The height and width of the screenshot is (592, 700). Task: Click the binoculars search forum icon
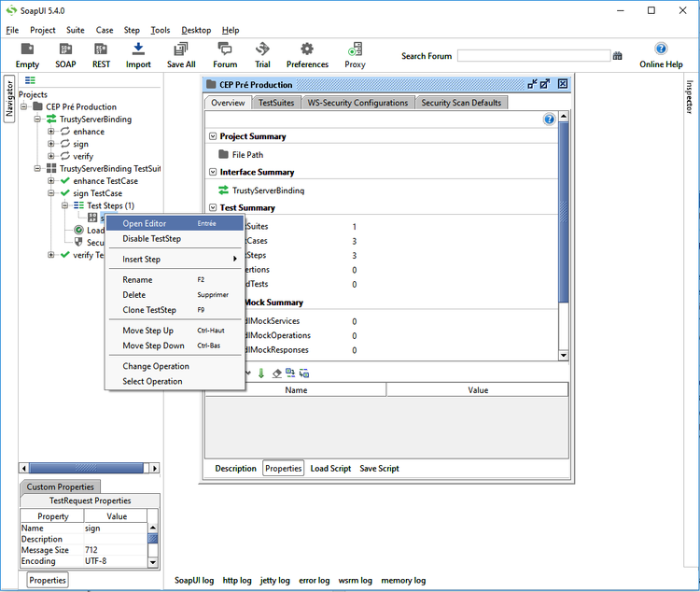[x=618, y=56]
